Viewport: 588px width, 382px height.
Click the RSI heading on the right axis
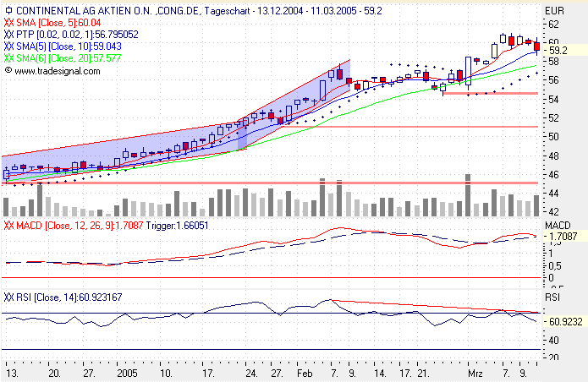coord(552,297)
